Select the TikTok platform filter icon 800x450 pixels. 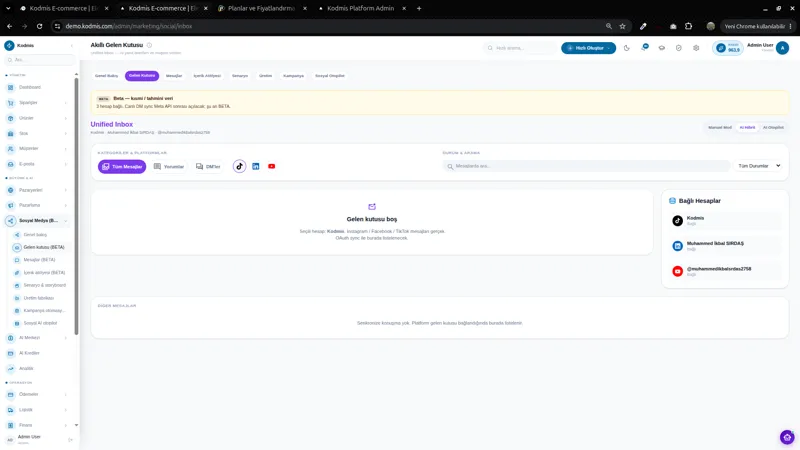pos(239,166)
